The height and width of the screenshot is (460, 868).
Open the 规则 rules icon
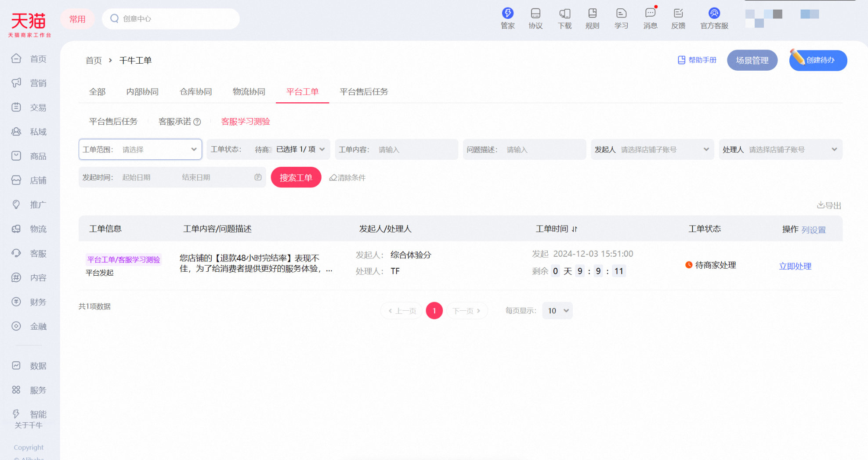click(592, 14)
